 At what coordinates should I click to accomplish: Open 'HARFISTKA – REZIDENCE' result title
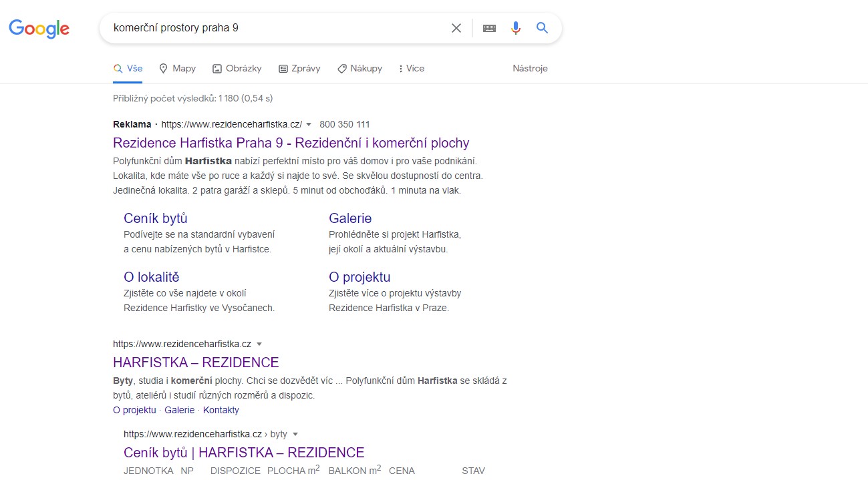click(x=196, y=363)
